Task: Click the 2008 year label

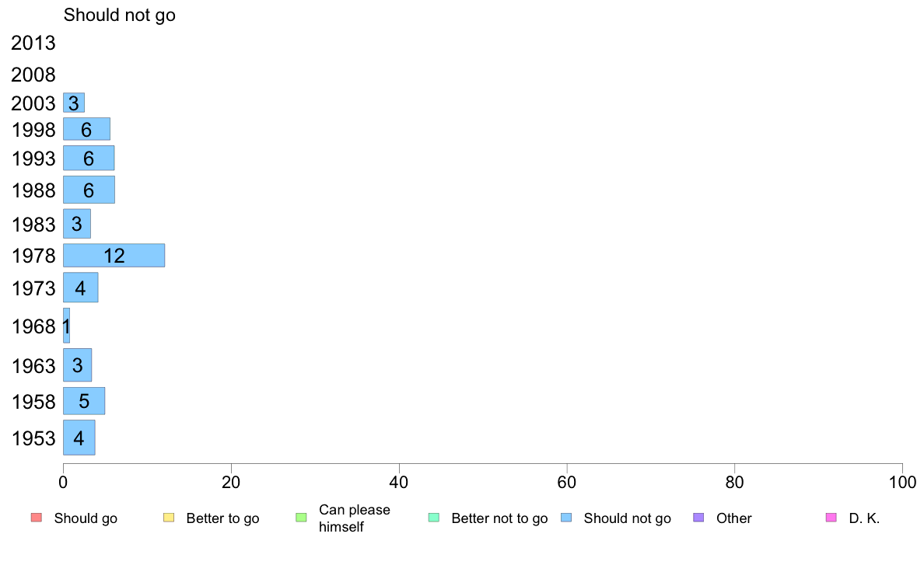Action: (33, 75)
